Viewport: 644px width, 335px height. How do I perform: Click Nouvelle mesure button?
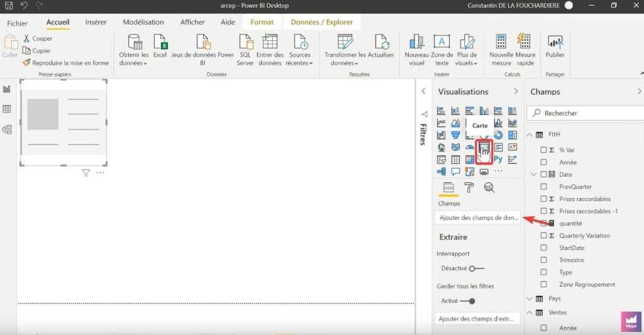click(501, 50)
